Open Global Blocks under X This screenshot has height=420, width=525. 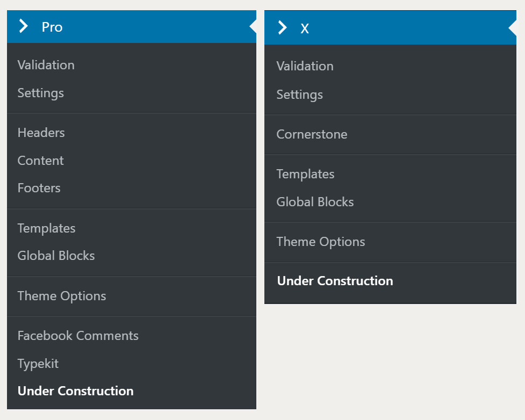pos(315,202)
